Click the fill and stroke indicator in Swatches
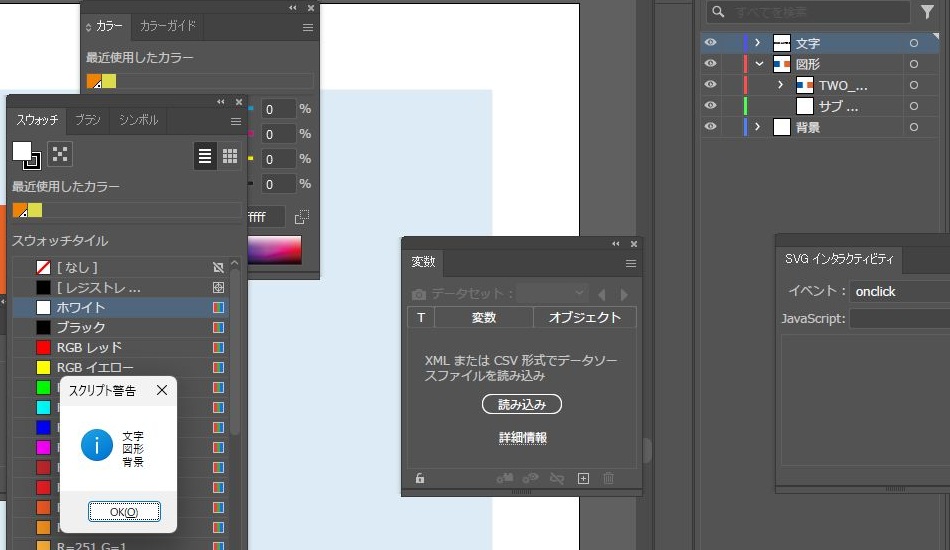950x550 pixels. [26, 155]
